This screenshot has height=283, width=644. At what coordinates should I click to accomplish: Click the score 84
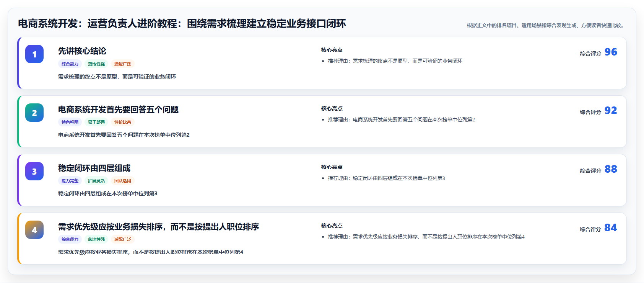click(611, 228)
